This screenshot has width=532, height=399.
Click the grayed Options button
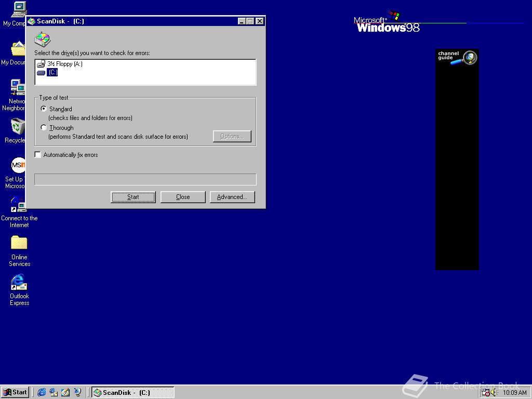pos(232,137)
